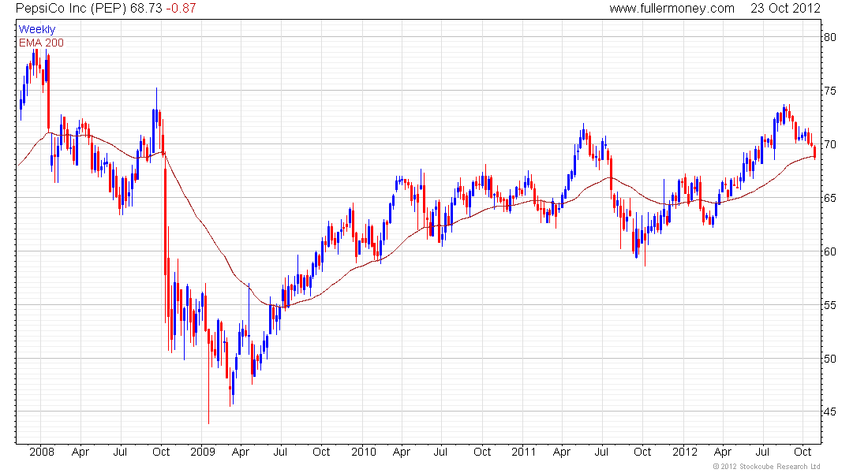Image resolution: width=868 pixels, height=473 pixels.
Task: Click the -0.87 price change value
Action: click(x=181, y=9)
